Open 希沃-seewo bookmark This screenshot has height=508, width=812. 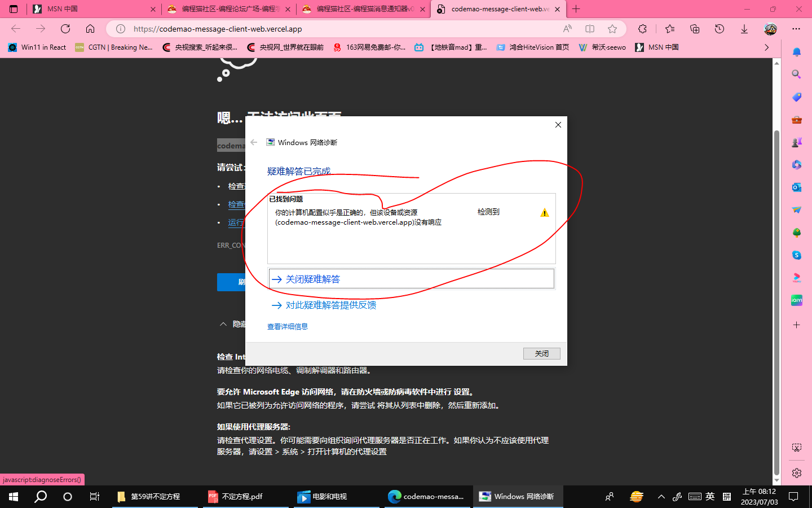tap(602, 47)
